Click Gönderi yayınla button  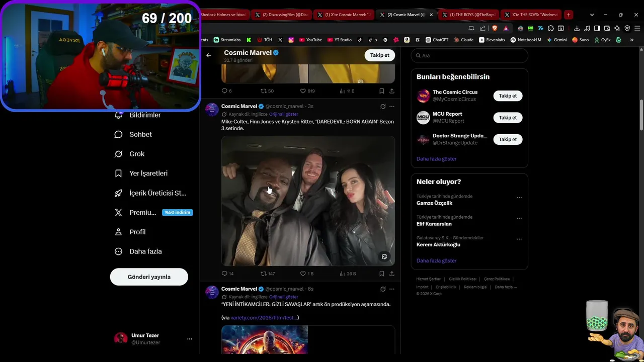pos(149,277)
